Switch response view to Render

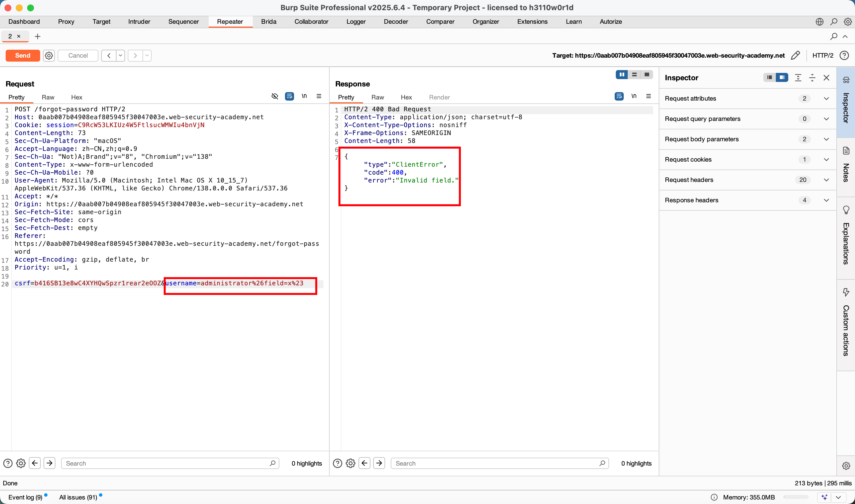[x=439, y=97]
